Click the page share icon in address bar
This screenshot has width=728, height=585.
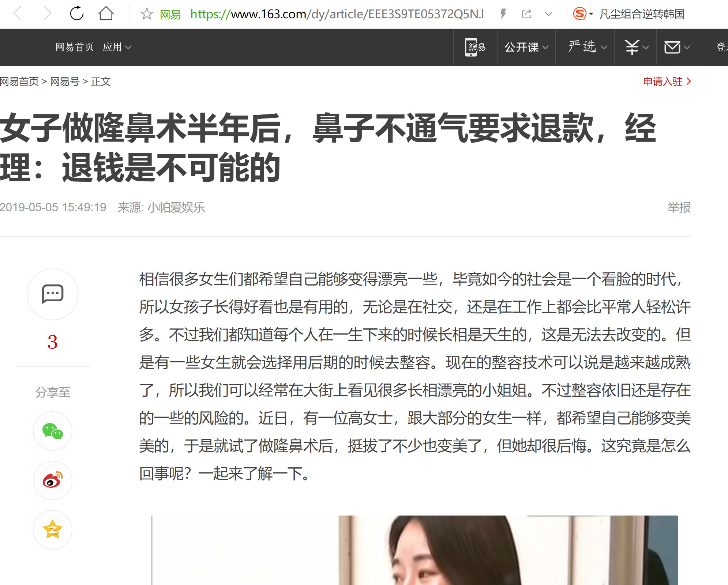(x=526, y=14)
